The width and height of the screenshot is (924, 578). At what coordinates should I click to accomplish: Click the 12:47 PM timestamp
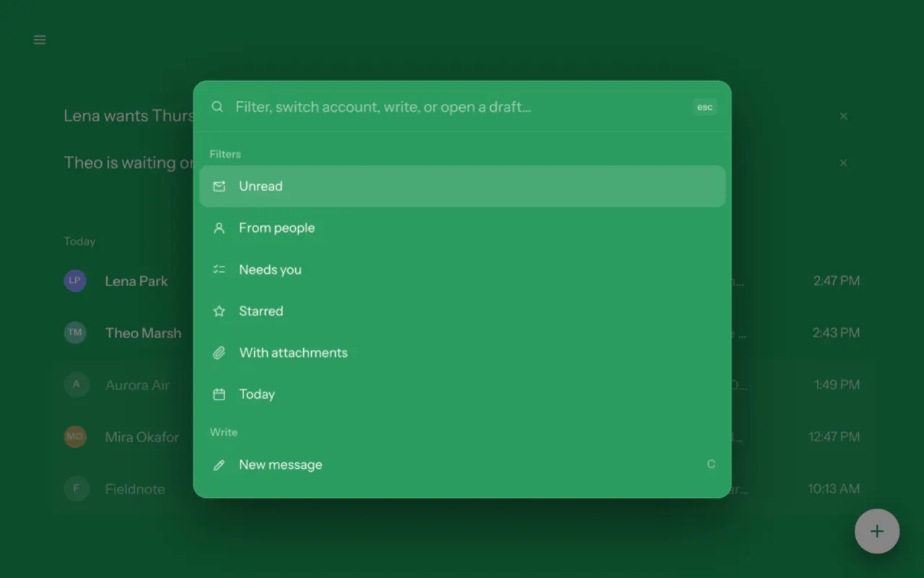(x=834, y=437)
